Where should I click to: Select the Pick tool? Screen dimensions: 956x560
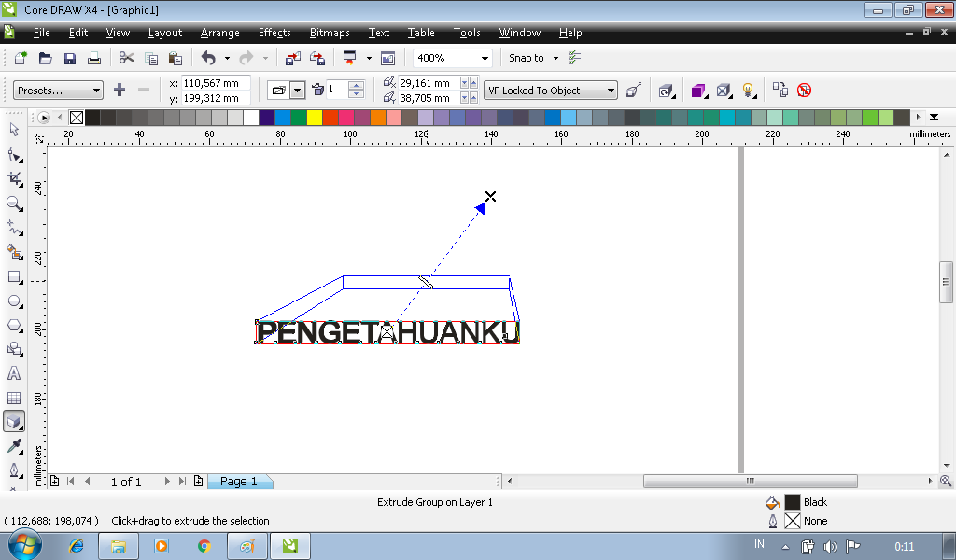13,130
